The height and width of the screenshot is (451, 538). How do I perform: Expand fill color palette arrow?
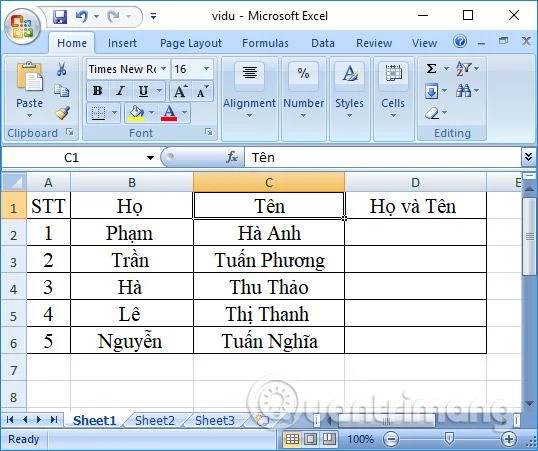click(x=151, y=113)
